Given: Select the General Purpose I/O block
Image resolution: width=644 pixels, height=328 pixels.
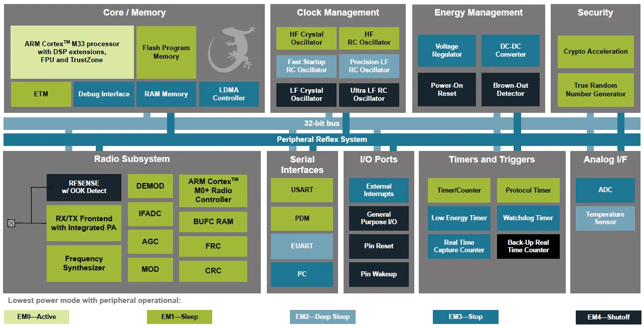Looking at the screenshot, I should [379, 218].
